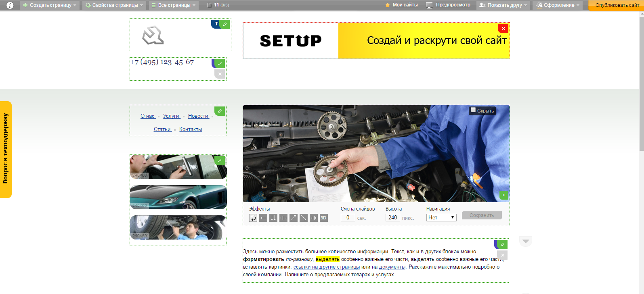Follow the документы link

[x=392, y=267]
